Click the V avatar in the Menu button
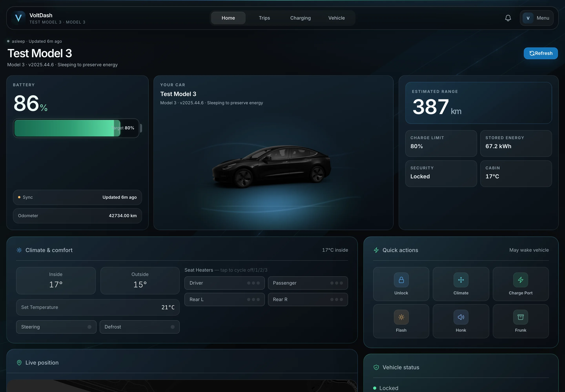Screen dimensions: 565x392 pyautogui.click(x=528, y=18)
